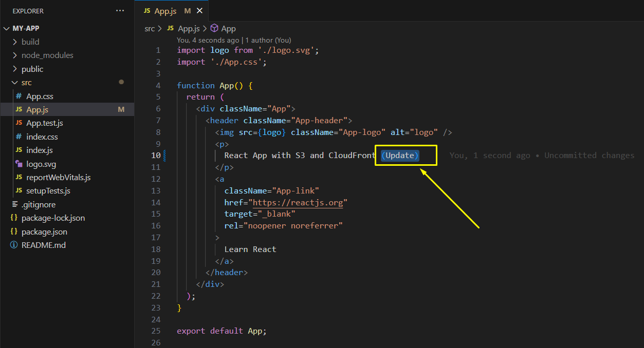Screen dimensions: 644x348
Task: Click the info icon beside README.md
Action: [14, 245]
